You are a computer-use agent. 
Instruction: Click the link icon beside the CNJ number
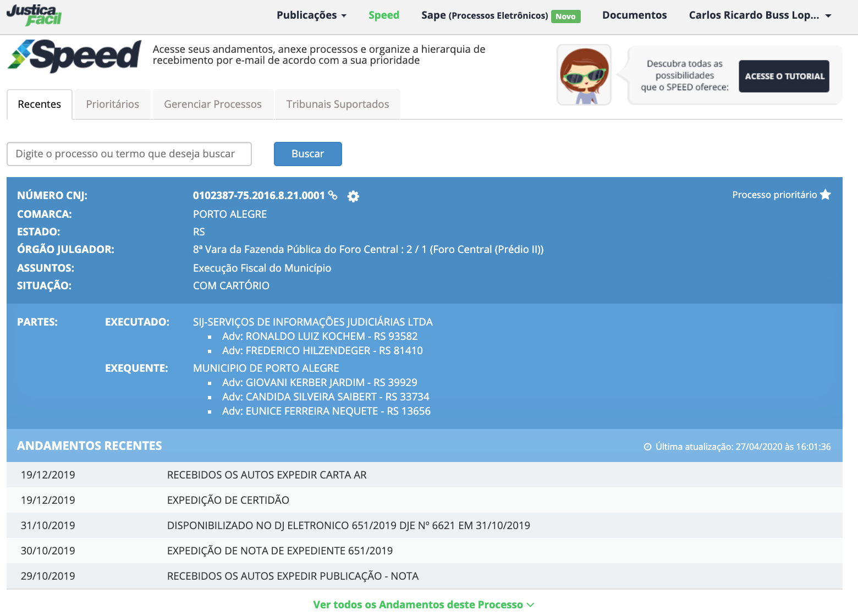tap(333, 195)
